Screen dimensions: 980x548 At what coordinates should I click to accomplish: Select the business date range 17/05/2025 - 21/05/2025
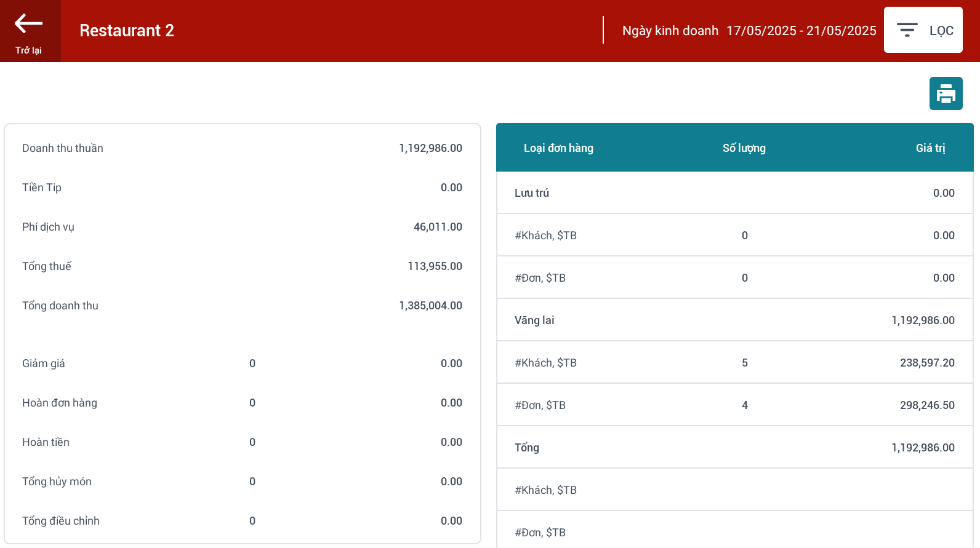click(801, 31)
